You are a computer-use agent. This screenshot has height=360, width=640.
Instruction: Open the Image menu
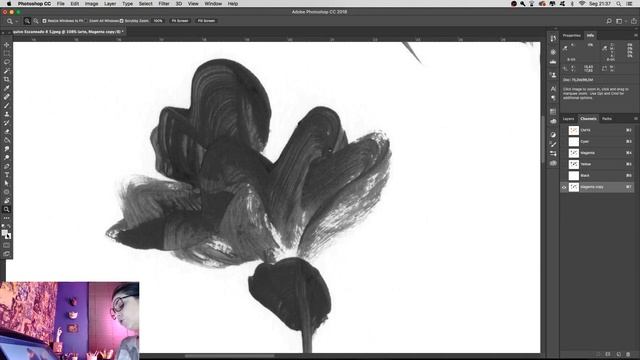coord(91,4)
